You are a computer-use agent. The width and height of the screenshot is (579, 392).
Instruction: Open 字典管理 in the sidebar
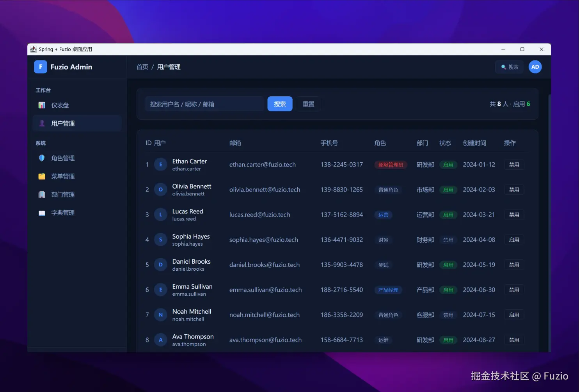pyautogui.click(x=77, y=213)
